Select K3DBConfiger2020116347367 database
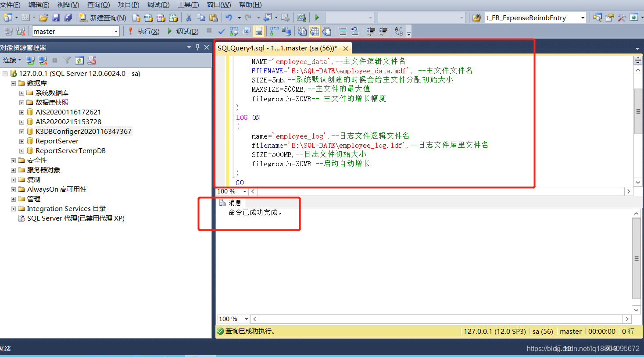This screenshot has height=357, width=644. [83, 131]
